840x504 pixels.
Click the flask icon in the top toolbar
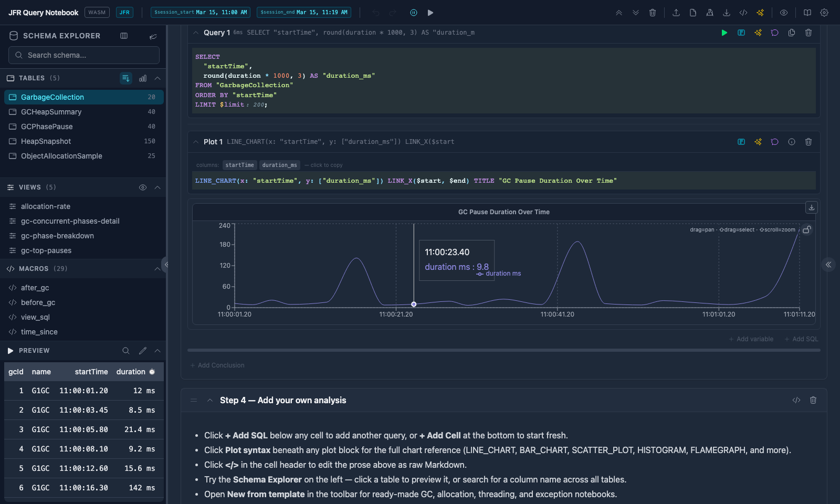click(x=710, y=13)
